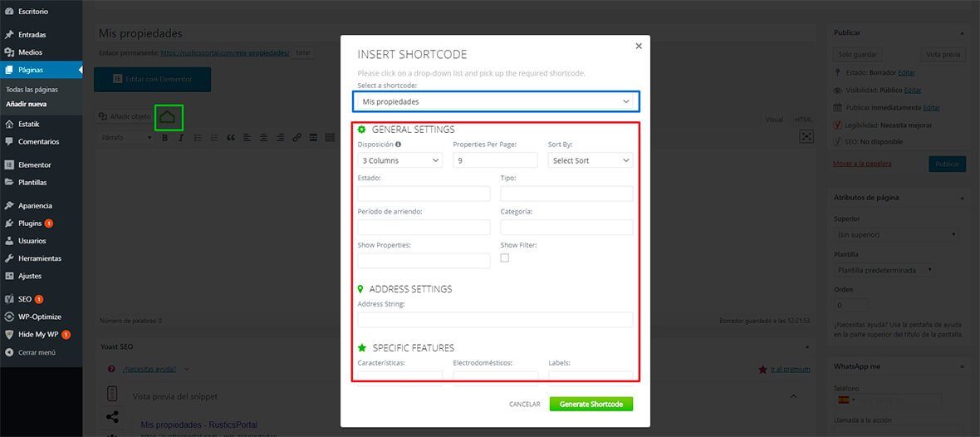
Task: Collapse the Publicar panel
Action: (x=962, y=32)
